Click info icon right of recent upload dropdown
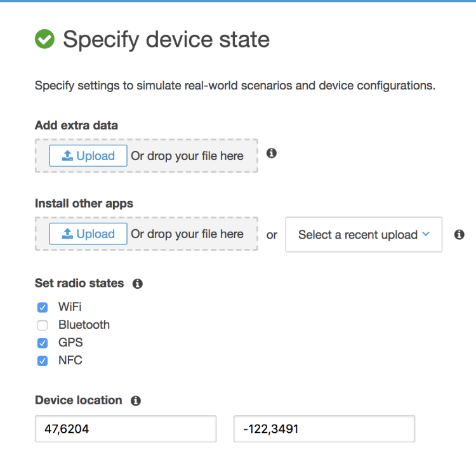This screenshot has height=450, width=476. (459, 234)
